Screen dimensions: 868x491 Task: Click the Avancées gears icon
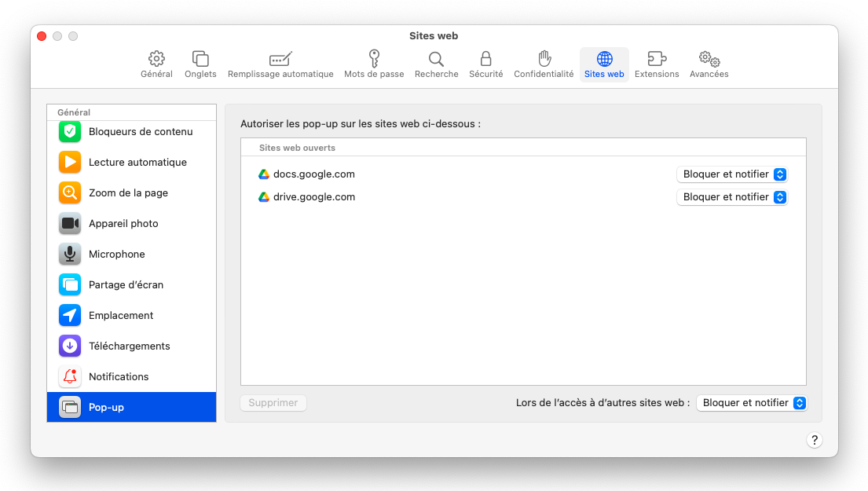(x=709, y=60)
